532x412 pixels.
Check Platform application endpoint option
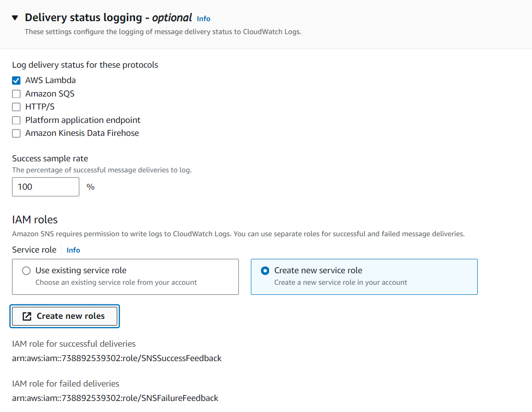point(16,120)
